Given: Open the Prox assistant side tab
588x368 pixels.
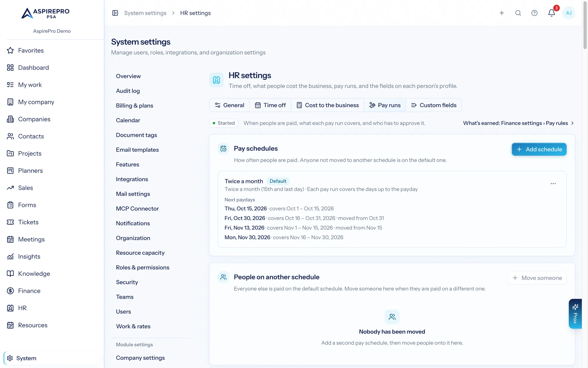Looking at the screenshot, I should (575, 314).
